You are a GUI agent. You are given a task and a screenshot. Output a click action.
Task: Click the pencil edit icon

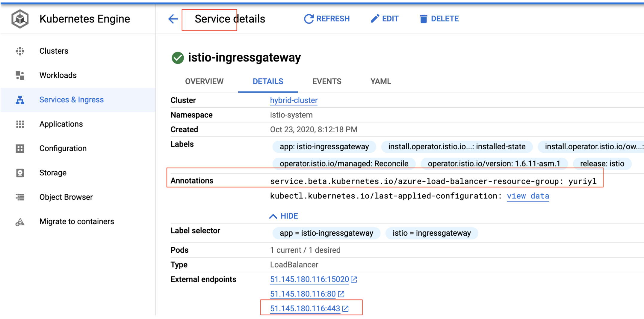pyautogui.click(x=375, y=19)
